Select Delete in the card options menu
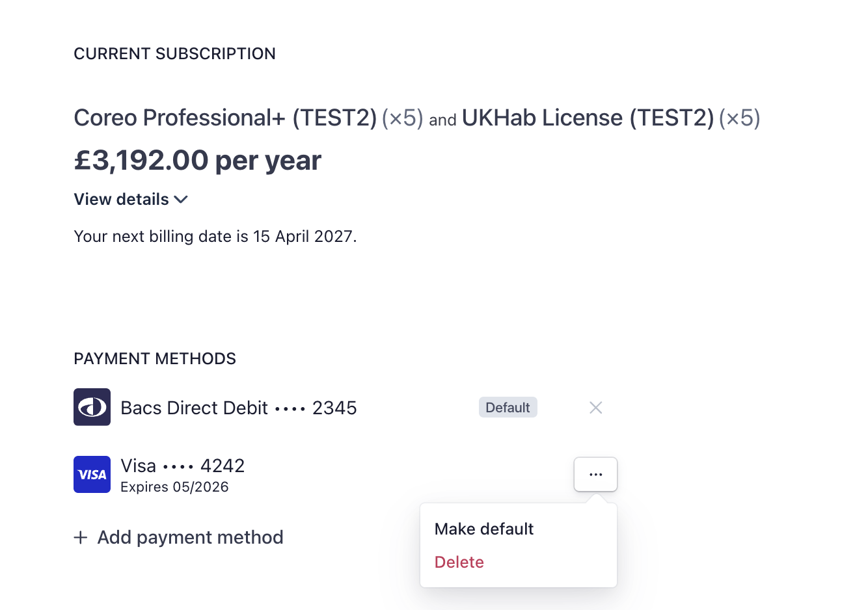This screenshot has height=610, width=868. (459, 562)
